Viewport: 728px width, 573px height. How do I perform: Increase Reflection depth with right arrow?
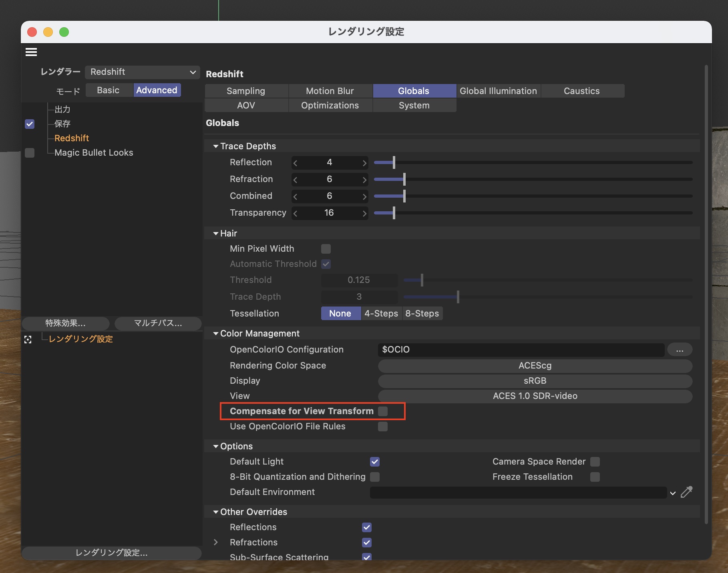364,163
